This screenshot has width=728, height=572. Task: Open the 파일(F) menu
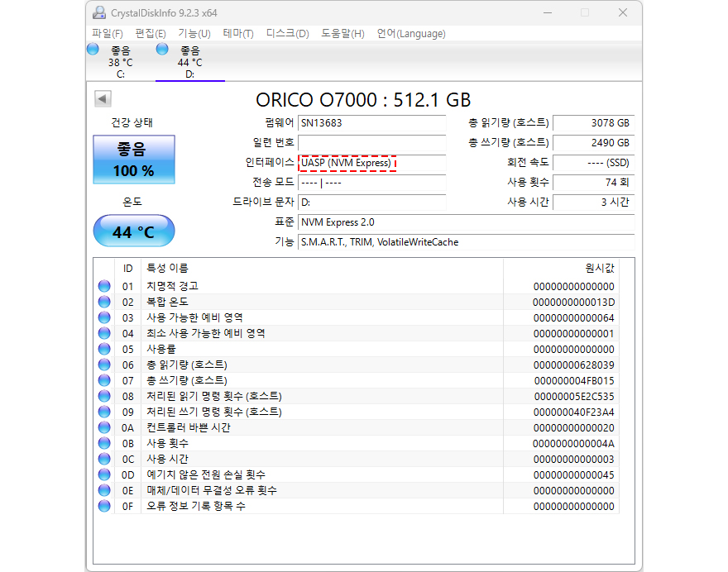(108, 33)
